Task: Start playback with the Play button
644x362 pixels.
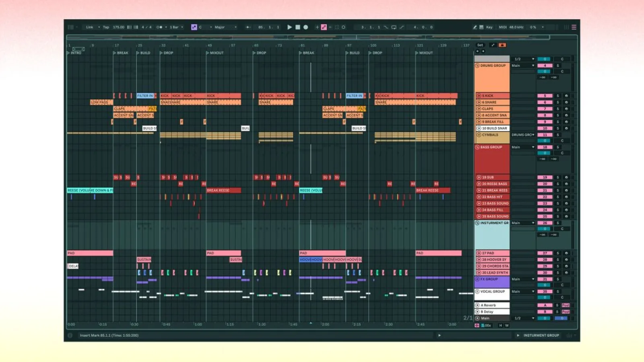Action: tap(289, 27)
